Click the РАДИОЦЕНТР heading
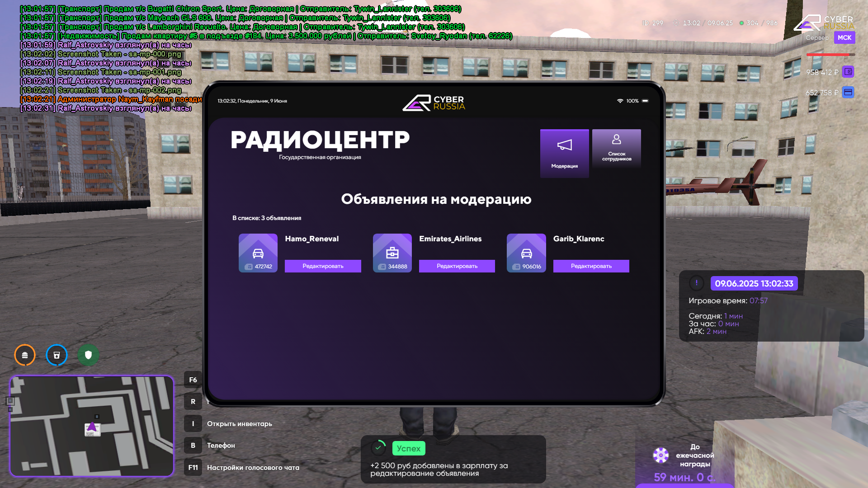Screen dimensions: 868x488 [x=320, y=141]
